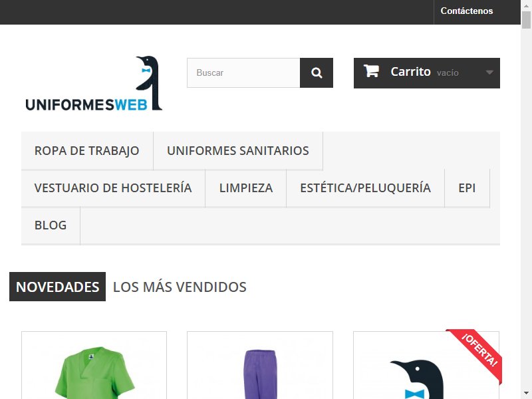The height and width of the screenshot is (399, 532).
Task: Click the scrollbar up arrow
Action: [x=526, y=5]
